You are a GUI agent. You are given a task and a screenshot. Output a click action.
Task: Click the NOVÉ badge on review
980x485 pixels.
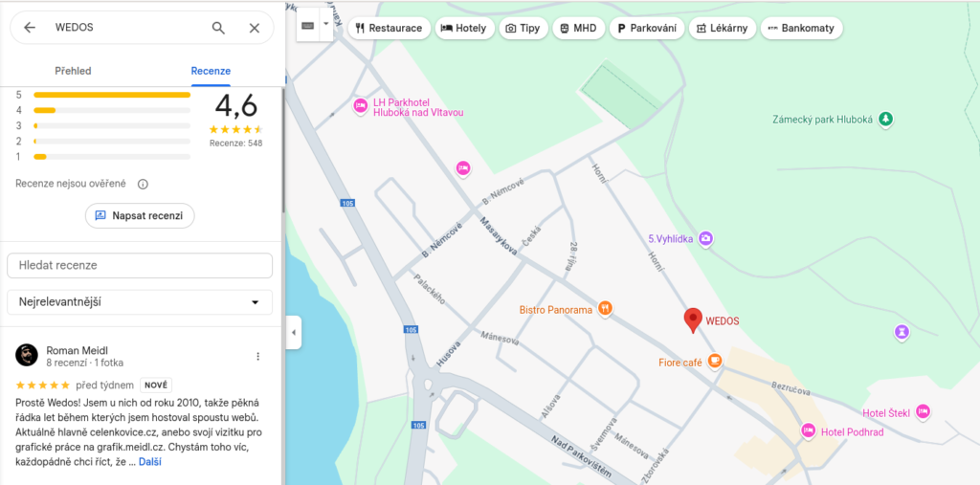[x=156, y=385]
